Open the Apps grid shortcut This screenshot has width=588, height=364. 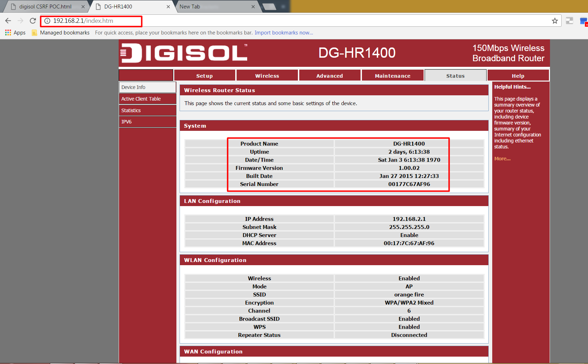(x=15, y=33)
